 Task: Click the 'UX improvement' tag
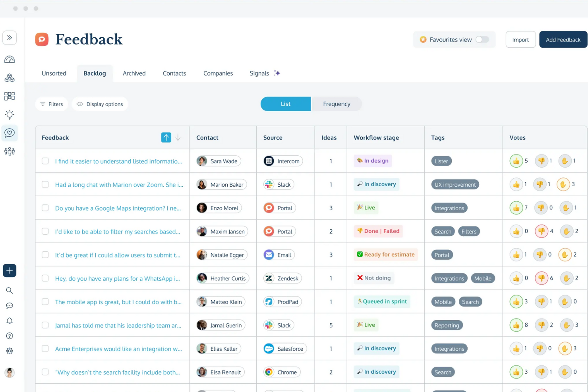pos(455,184)
